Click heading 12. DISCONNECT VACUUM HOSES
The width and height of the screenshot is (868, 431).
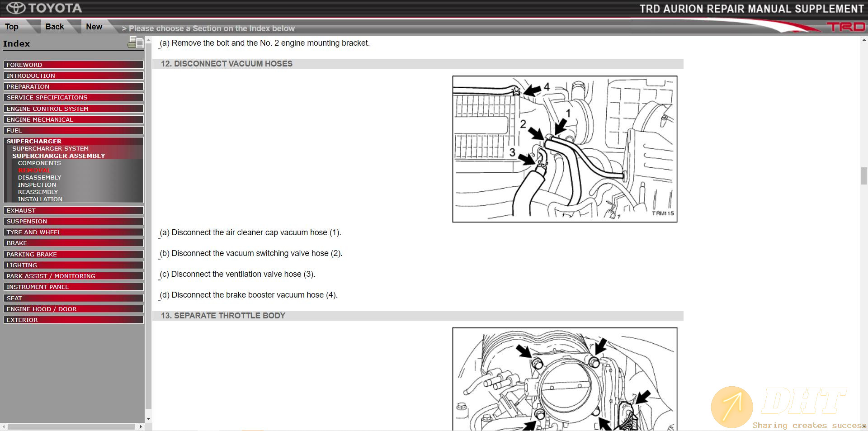pos(226,64)
